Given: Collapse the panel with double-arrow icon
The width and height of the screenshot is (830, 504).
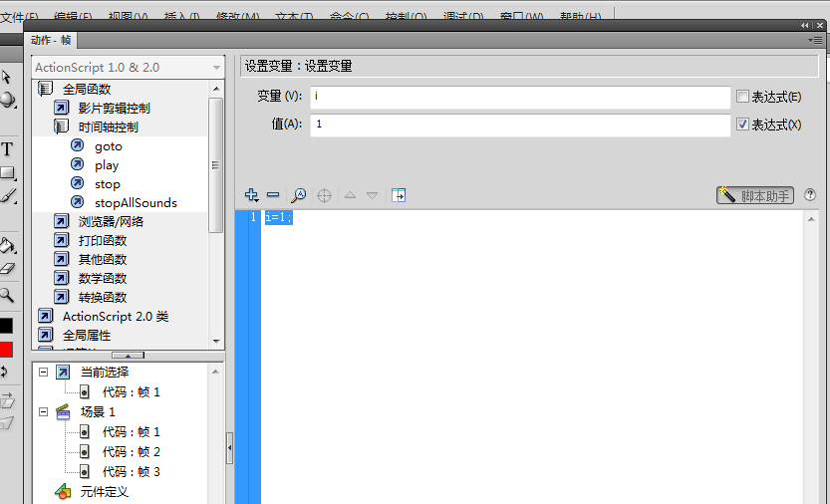Looking at the screenshot, I should click(805, 25).
